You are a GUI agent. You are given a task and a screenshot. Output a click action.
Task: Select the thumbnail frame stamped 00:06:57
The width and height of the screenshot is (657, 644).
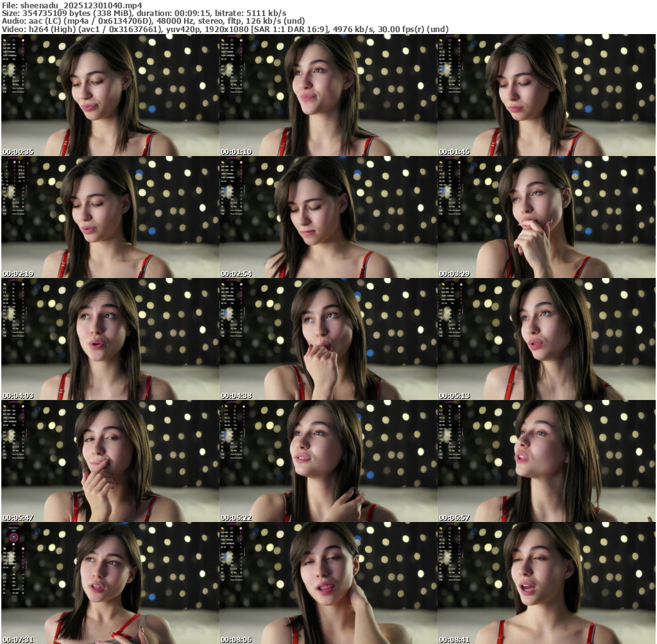click(x=547, y=461)
